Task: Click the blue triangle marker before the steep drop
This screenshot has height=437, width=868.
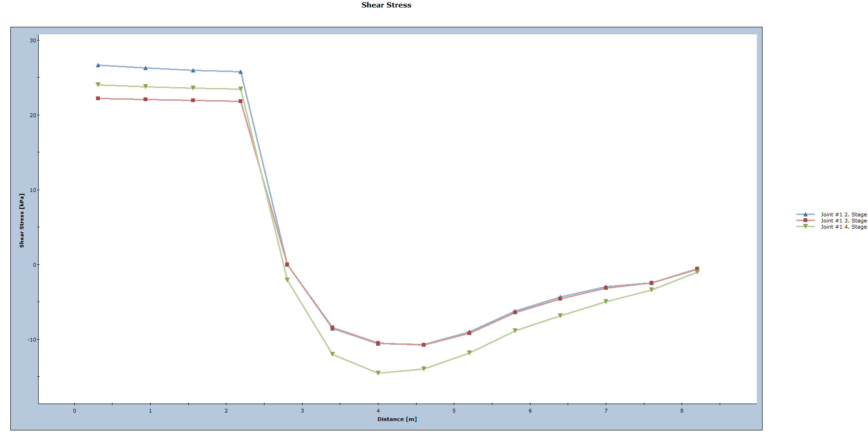Action: 241,72
